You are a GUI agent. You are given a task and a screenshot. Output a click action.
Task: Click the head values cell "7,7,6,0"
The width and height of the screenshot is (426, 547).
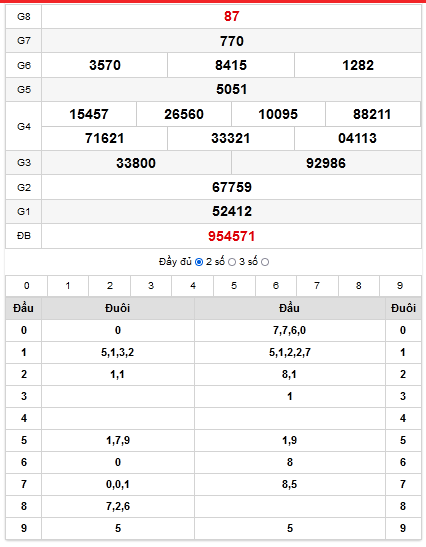click(290, 330)
